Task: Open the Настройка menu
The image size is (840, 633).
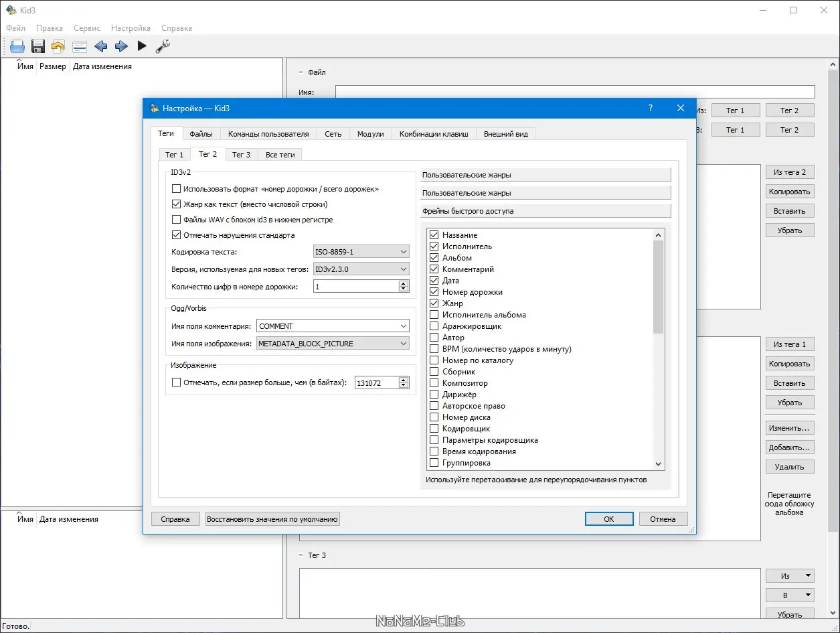Action: click(131, 28)
